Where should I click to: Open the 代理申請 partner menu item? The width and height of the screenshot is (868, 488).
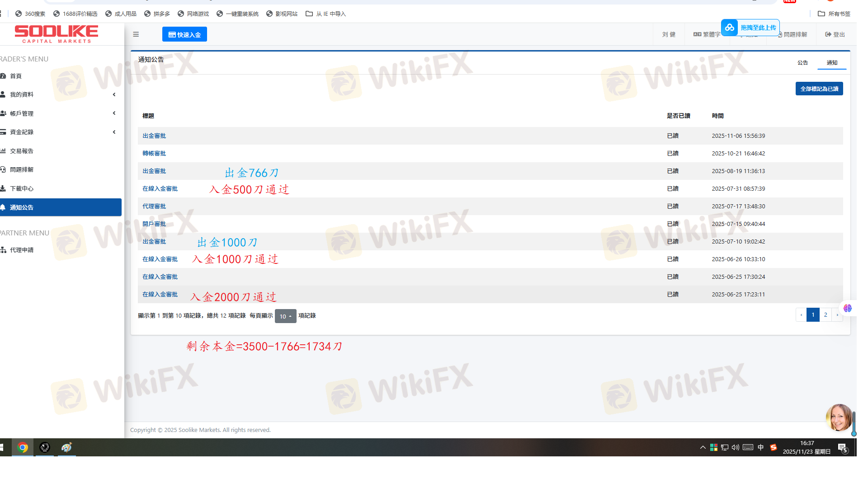coord(22,250)
